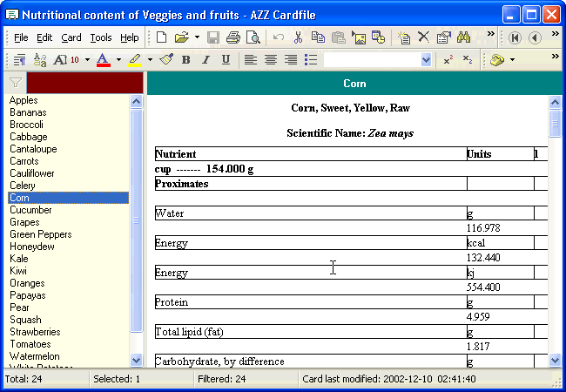Click the printer icon
This screenshot has height=392, width=566.
coord(232,37)
